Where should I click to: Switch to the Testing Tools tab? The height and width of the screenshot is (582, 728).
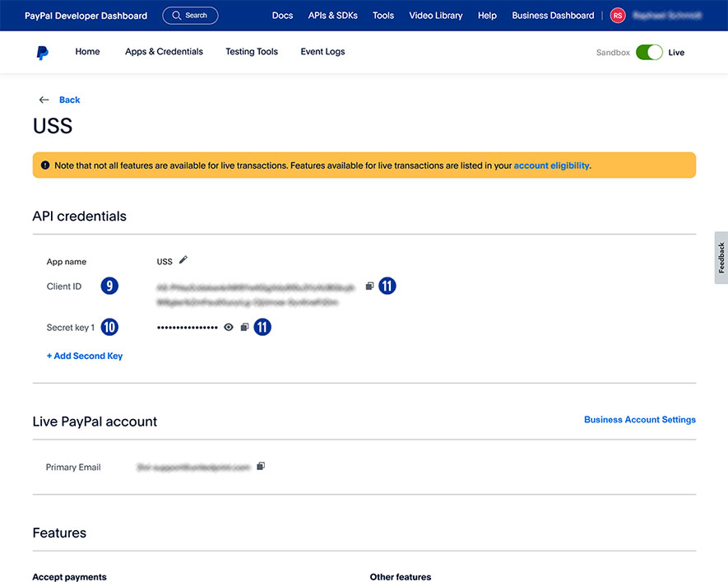tap(252, 52)
